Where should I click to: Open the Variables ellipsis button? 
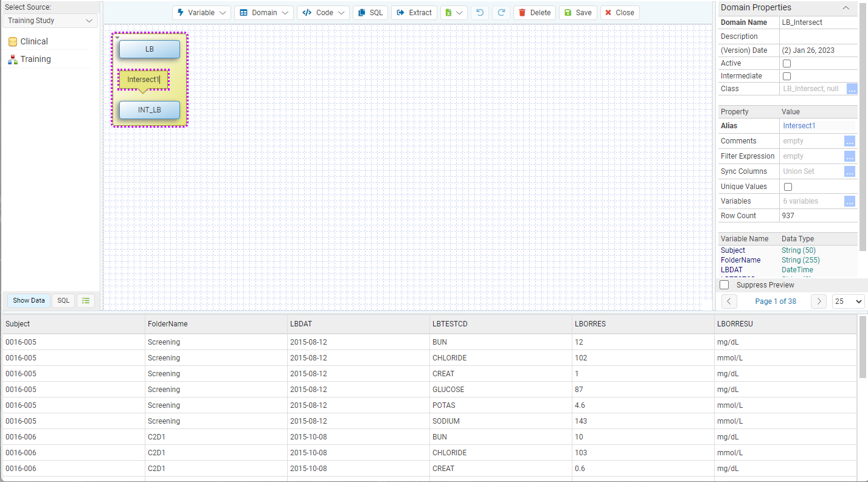point(850,201)
